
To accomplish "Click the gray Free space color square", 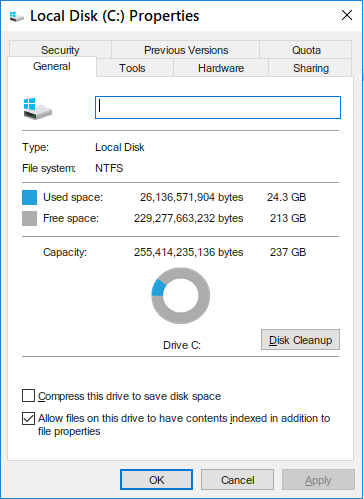I will pos(29,219).
